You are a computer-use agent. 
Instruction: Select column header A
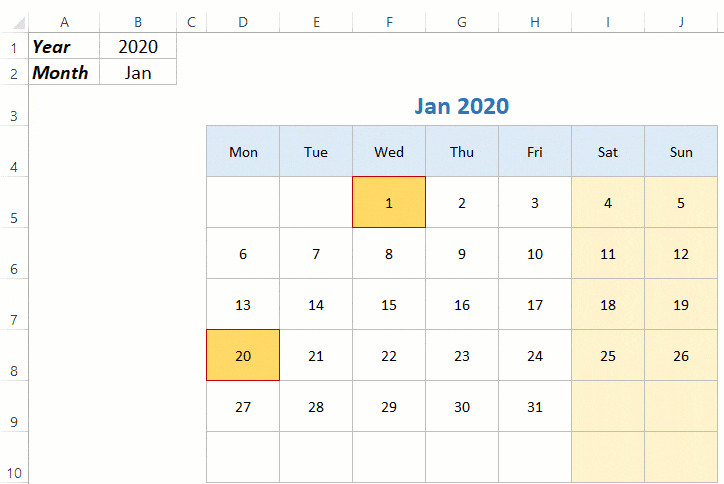point(64,21)
